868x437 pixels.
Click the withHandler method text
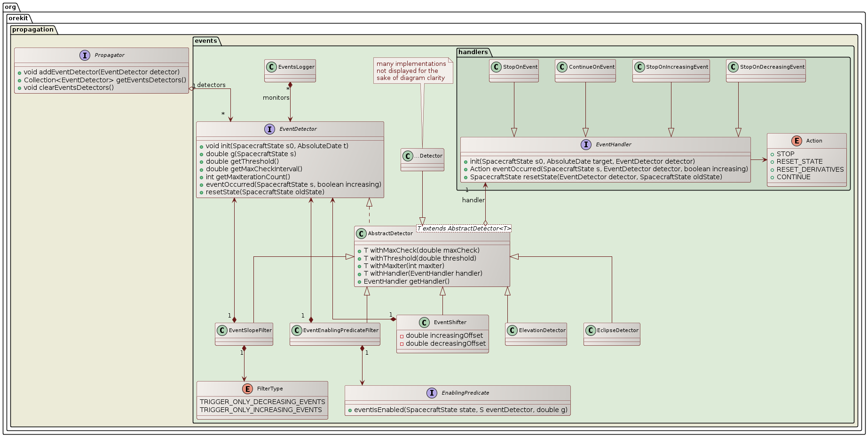[423, 273]
